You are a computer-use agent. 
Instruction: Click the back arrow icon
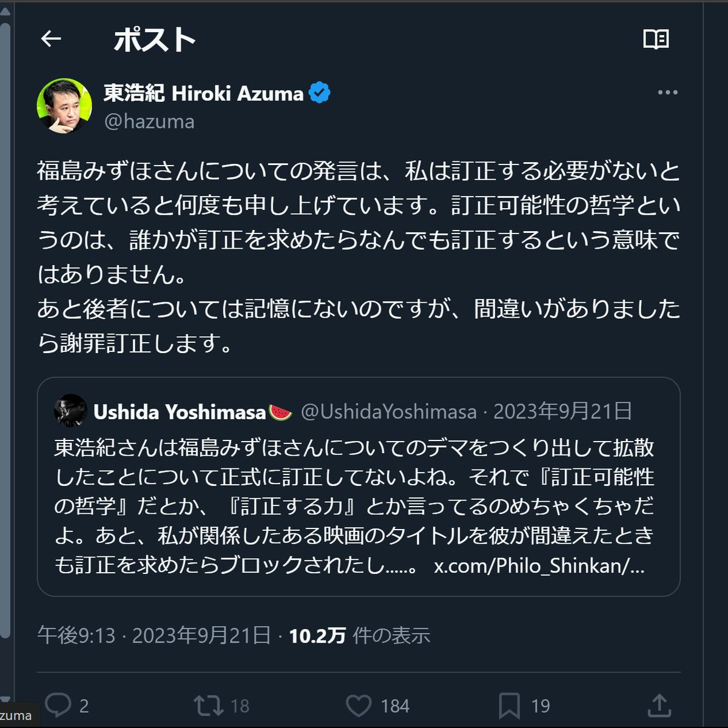(x=51, y=39)
